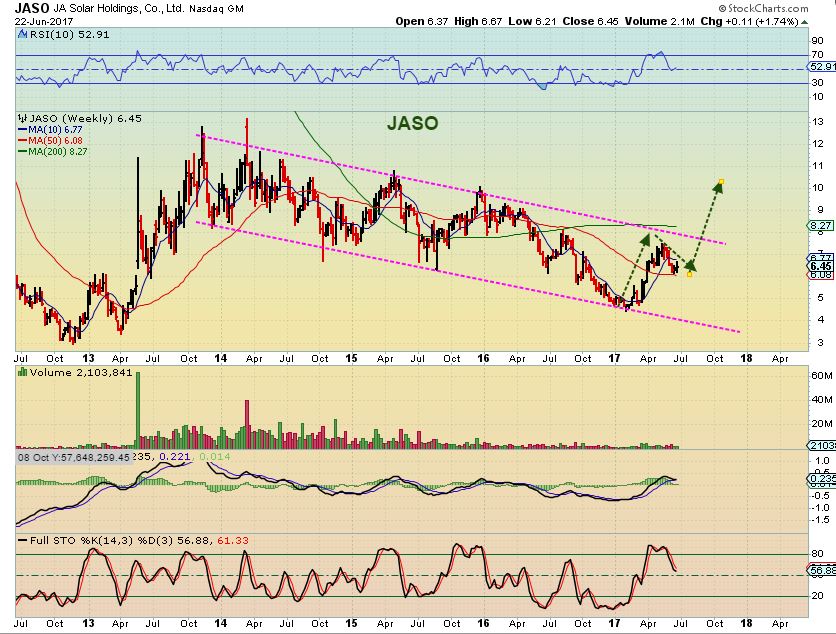The image size is (836, 634).
Task: Click the up-triangle icon after Chg +0.11
Action: pyautogui.click(x=805, y=22)
